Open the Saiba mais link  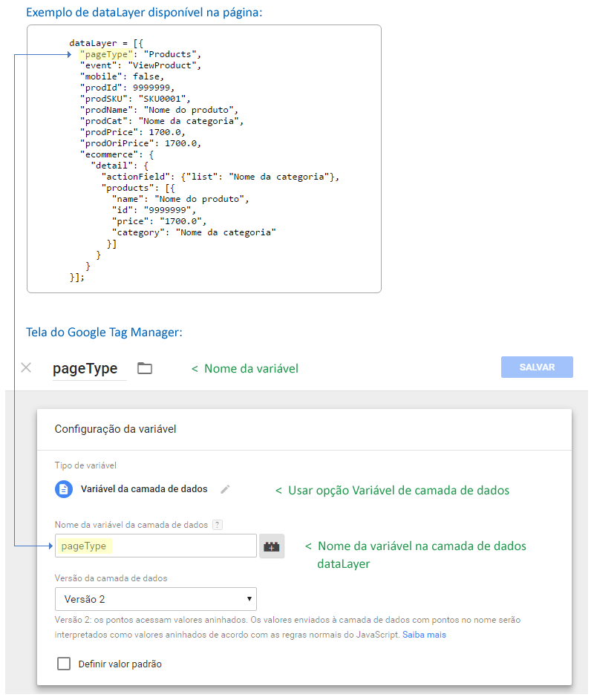pyautogui.click(x=424, y=635)
